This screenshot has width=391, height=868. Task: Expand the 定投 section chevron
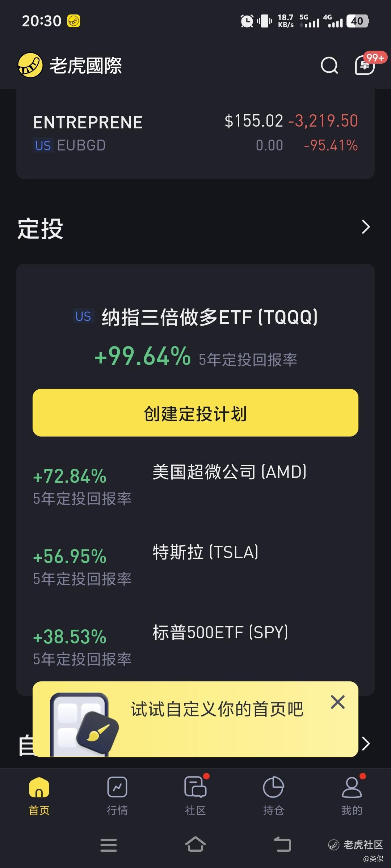366,227
